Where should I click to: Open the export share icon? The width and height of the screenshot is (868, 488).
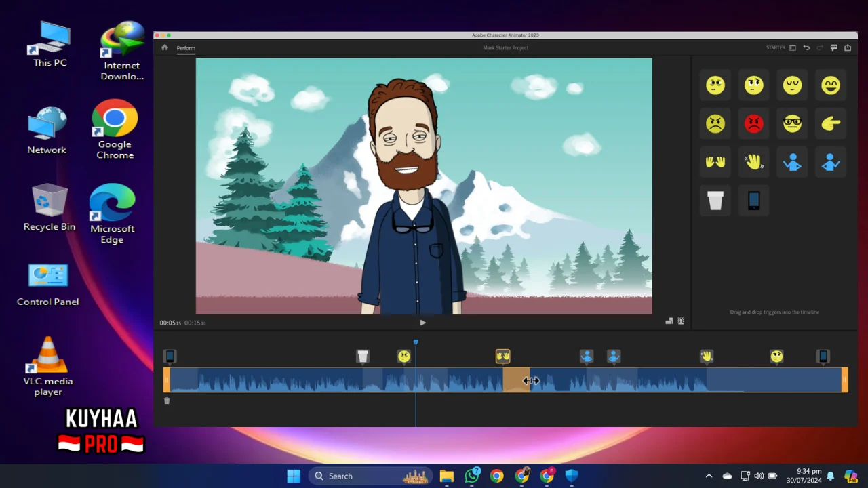click(x=848, y=47)
